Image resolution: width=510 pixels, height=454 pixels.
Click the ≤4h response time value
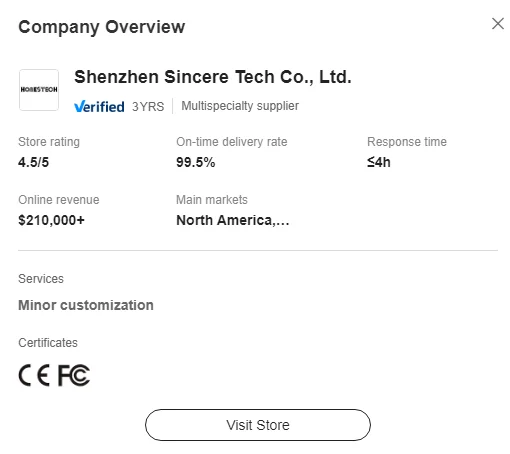[x=379, y=162]
